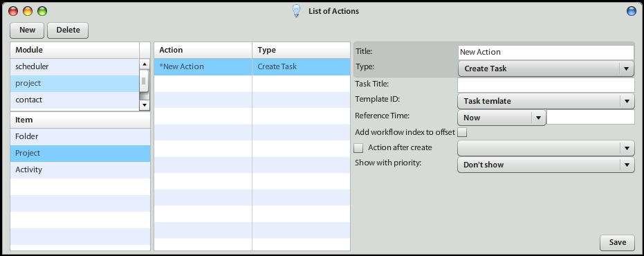Open the Action after create dropdown
This screenshot has width=644, height=256.
pos(546,148)
